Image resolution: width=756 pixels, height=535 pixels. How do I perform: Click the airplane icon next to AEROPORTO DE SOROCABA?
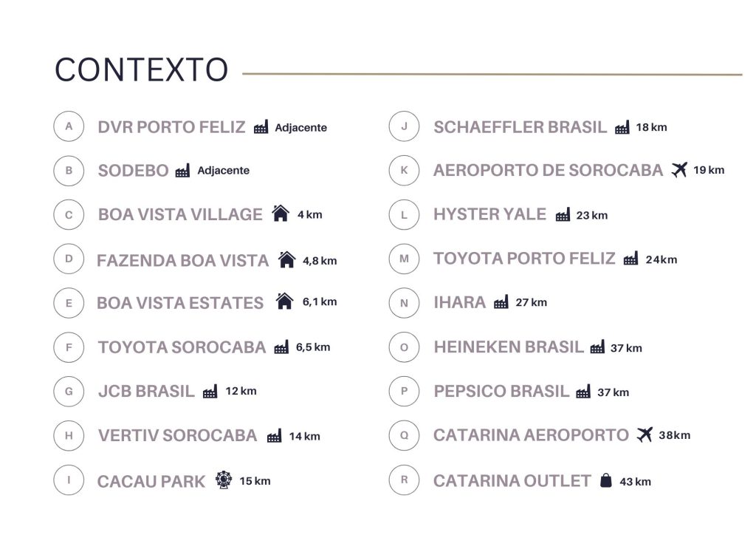679,170
